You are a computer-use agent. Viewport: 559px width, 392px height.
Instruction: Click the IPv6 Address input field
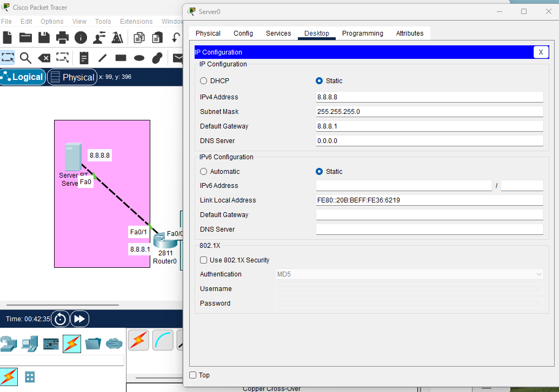tap(404, 186)
